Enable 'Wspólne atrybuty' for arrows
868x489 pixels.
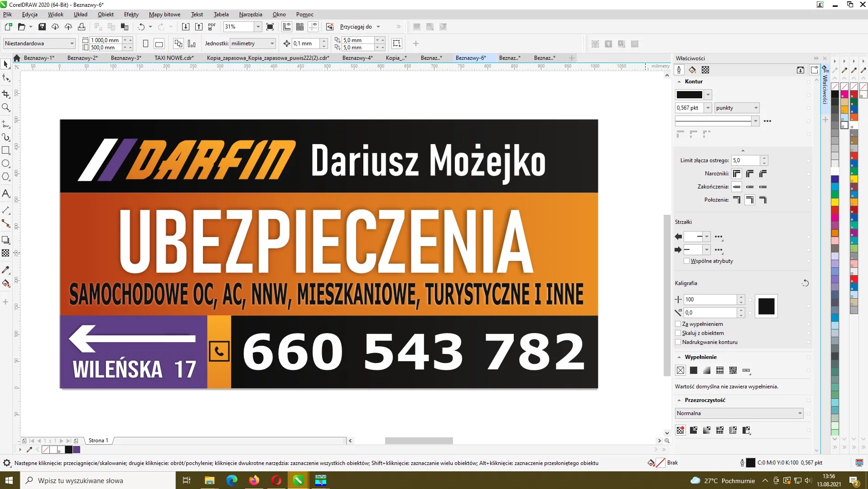(x=686, y=261)
